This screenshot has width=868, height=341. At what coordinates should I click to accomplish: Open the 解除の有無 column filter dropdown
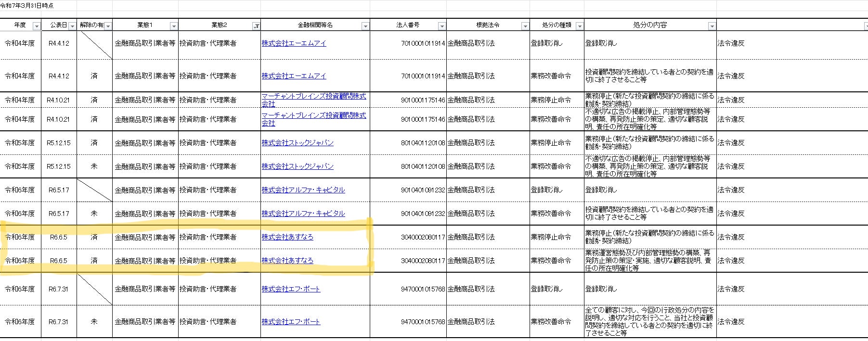pyautogui.click(x=108, y=26)
